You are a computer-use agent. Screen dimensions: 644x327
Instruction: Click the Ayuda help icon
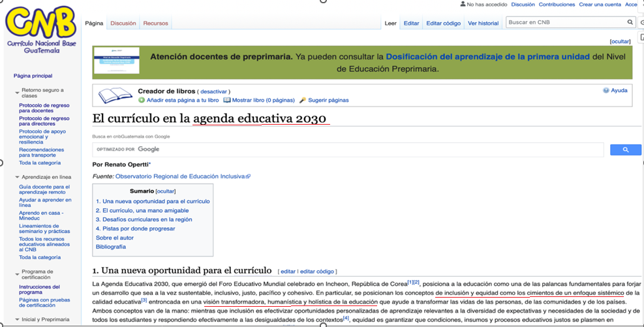point(606,90)
